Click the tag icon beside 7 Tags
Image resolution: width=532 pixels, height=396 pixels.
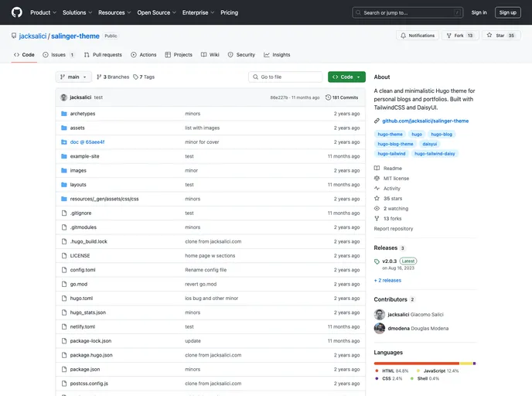coord(136,77)
